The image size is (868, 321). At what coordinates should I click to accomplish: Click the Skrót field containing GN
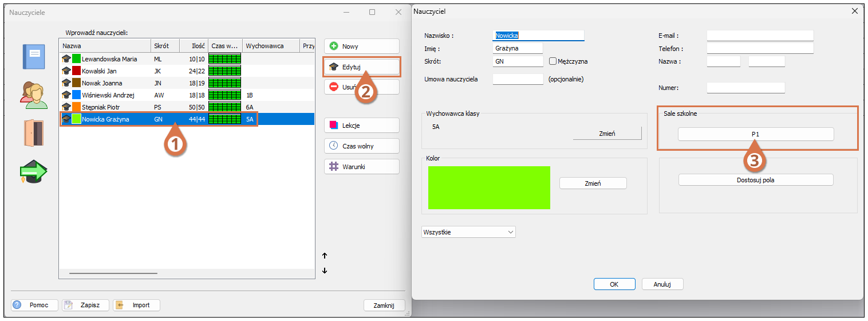(518, 61)
